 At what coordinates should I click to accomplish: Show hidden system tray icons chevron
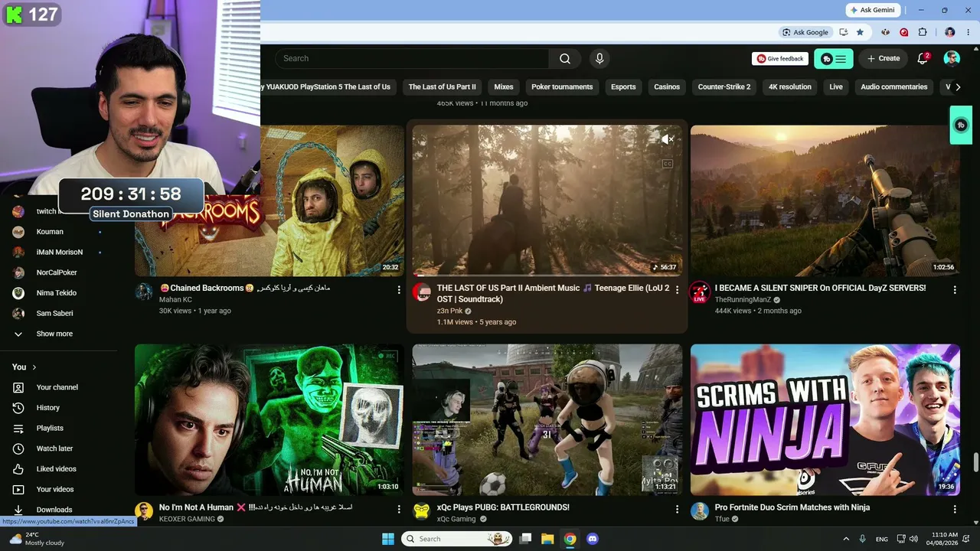pos(846,539)
